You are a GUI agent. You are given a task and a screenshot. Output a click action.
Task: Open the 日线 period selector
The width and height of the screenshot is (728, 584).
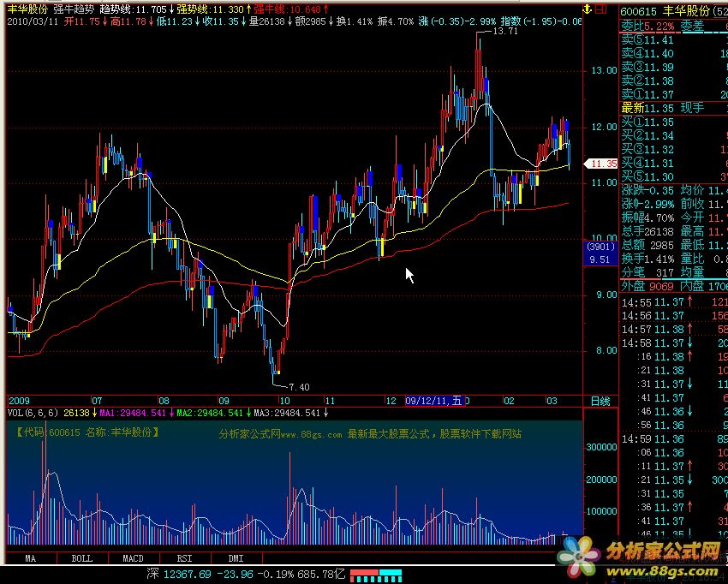coord(600,401)
